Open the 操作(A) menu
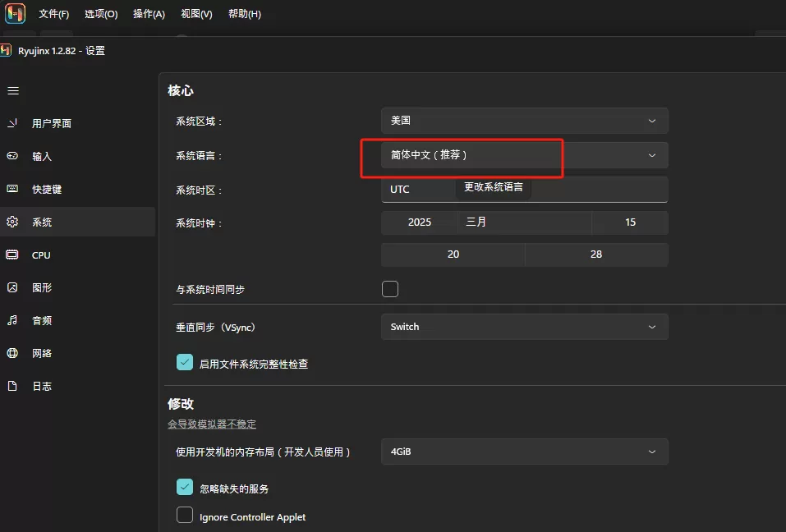786x532 pixels. click(149, 14)
